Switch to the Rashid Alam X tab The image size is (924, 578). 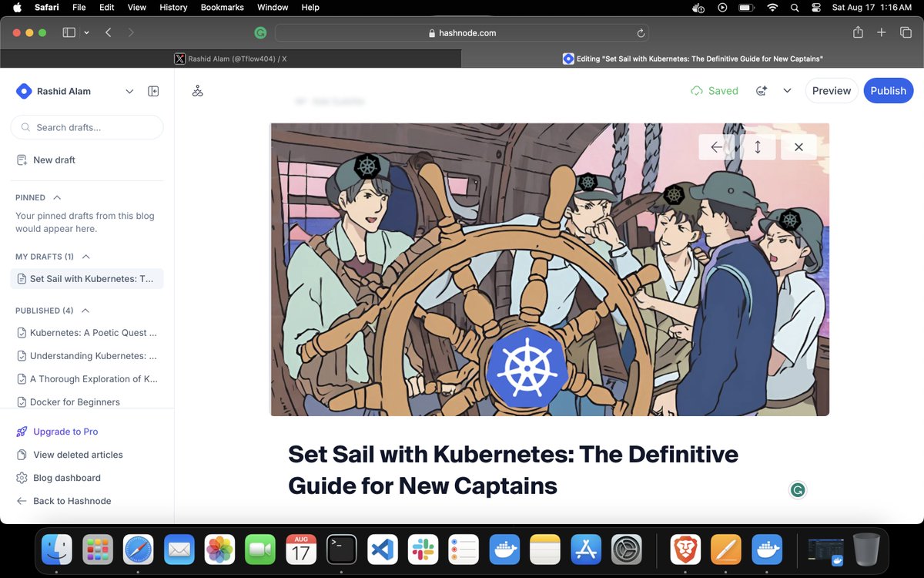coord(231,59)
